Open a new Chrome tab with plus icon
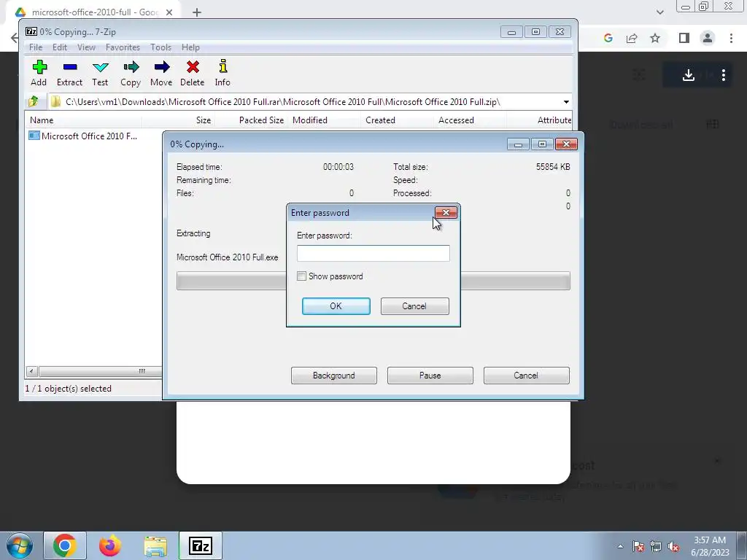The width and height of the screenshot is (747, 560). (197, 12)
